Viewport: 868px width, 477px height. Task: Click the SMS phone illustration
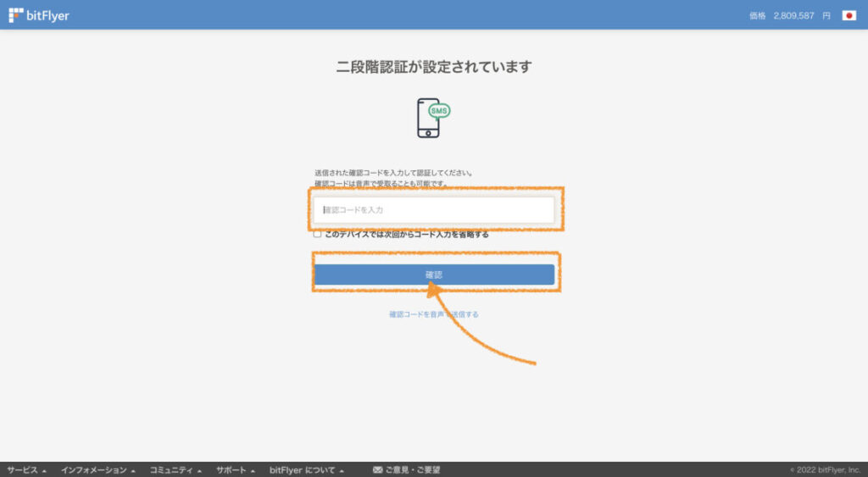tap(433, 118)
